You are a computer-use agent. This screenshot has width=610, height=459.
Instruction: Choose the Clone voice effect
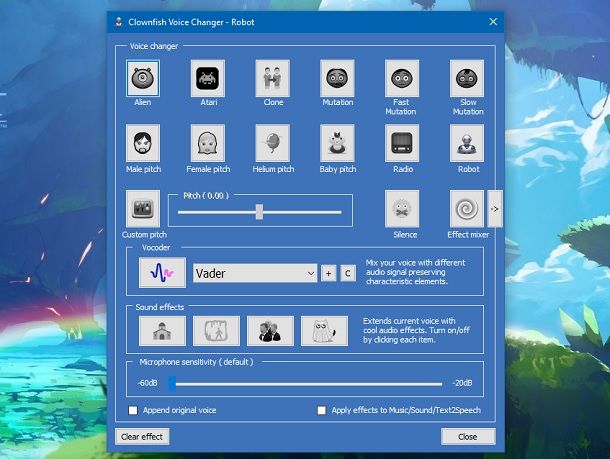[x=272, y=78]
